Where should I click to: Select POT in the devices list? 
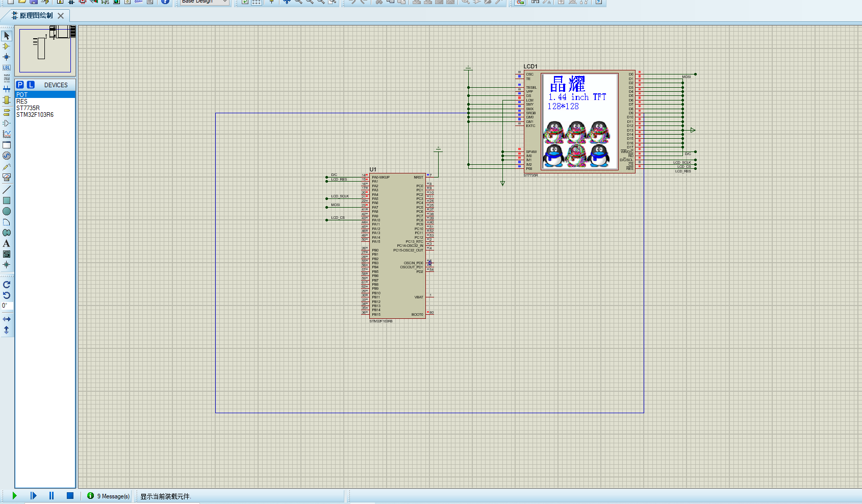(45, 95)
